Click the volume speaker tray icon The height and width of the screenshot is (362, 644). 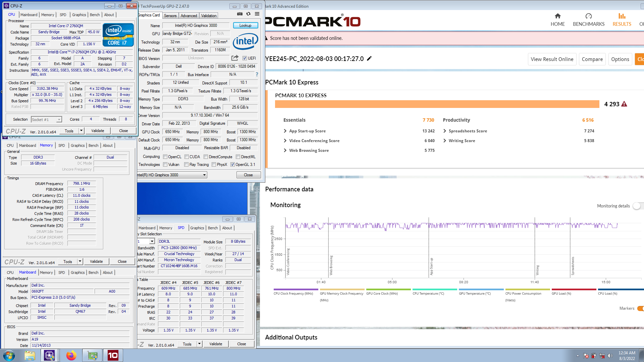pos(610,356)
